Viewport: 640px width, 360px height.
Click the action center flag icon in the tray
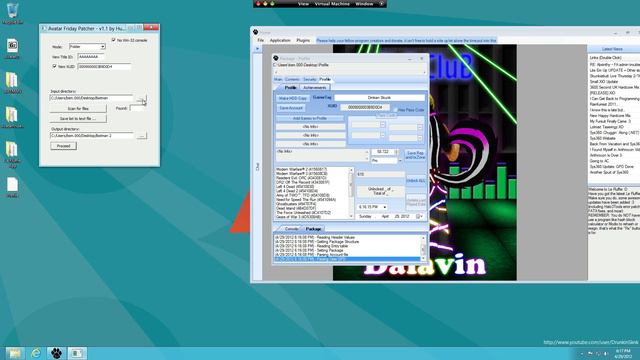pyautogui.click(x=590, y=353)
